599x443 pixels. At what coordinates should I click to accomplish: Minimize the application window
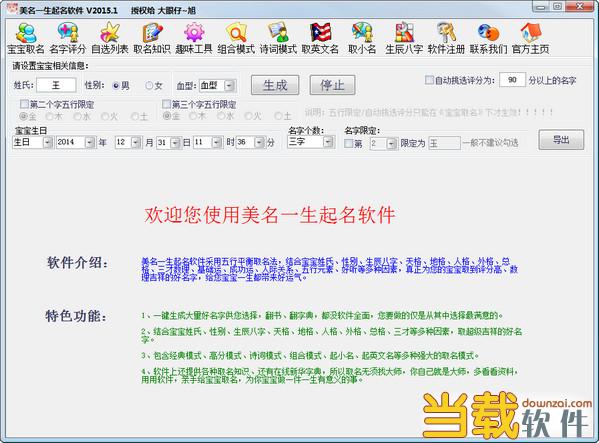click(541, 6)
